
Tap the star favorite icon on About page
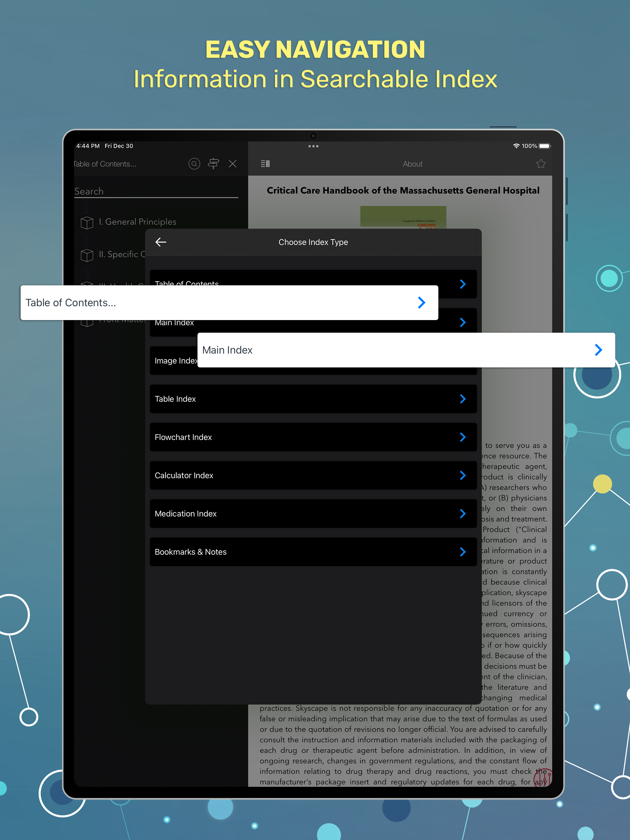pos(541,164)
